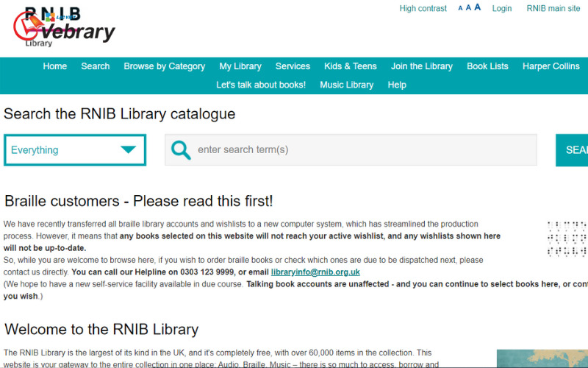This screenshot has width=588, height=368.
Task: Click the map image beside the welcome text
Action: point(542,358)
